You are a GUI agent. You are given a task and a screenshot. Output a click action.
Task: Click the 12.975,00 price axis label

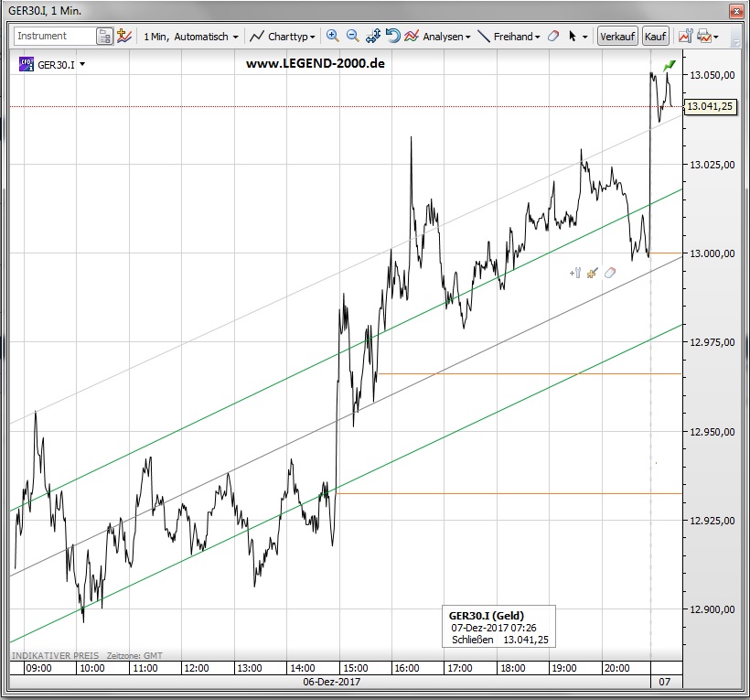coord(712,342)
